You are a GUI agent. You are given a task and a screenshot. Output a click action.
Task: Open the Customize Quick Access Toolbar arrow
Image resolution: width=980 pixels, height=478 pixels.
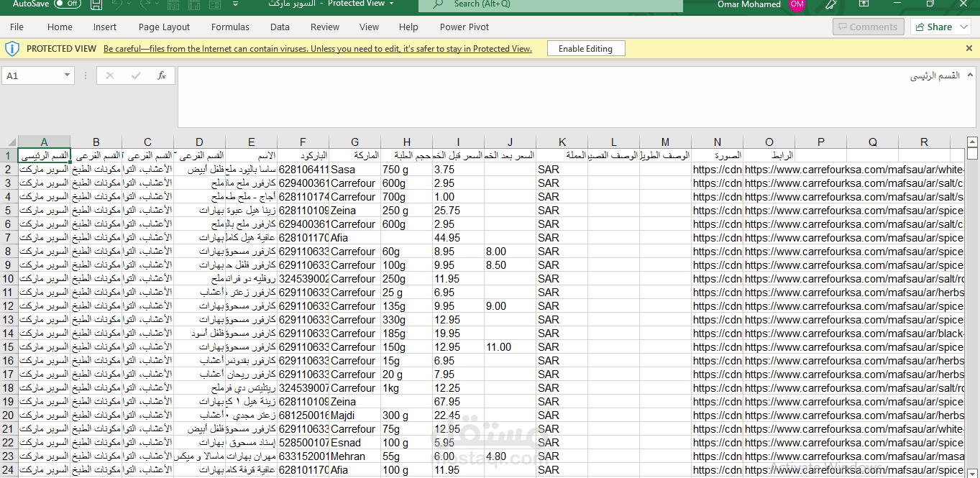pyautogui.click(x=235, y=4)
